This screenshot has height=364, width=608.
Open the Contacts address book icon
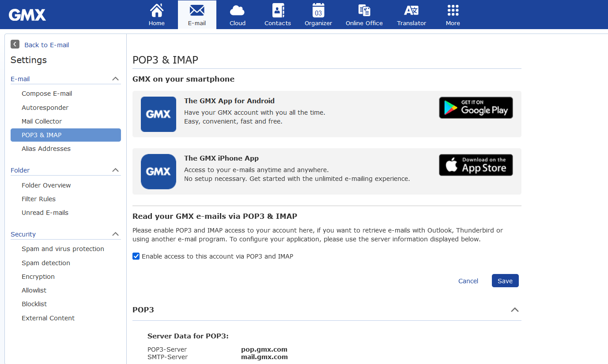278,10
